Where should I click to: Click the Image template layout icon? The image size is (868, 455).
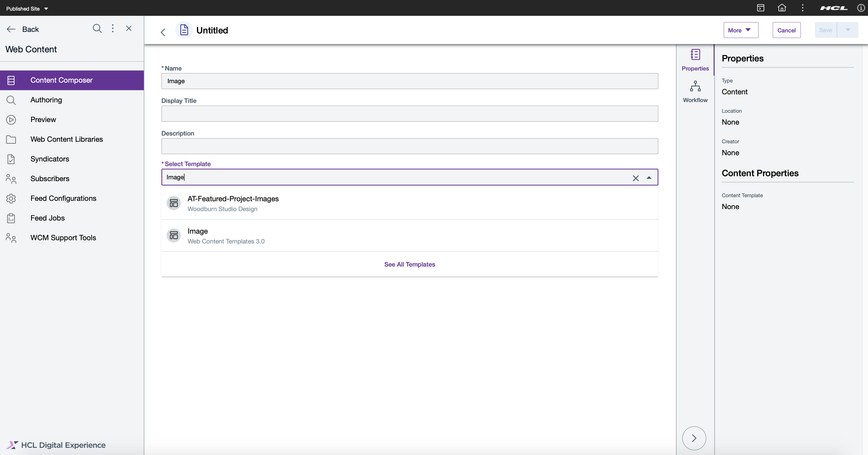click(x=174, y=236)
